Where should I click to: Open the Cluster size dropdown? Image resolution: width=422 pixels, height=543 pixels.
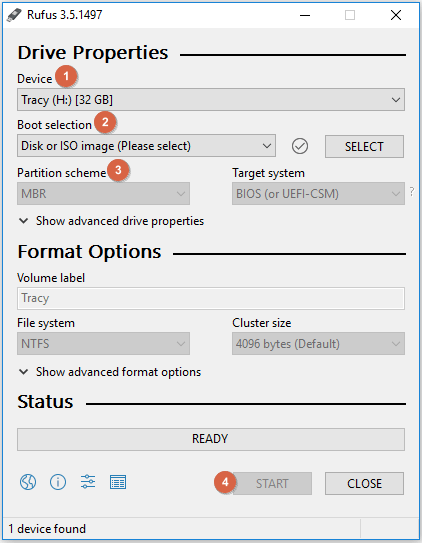point(318,344)
